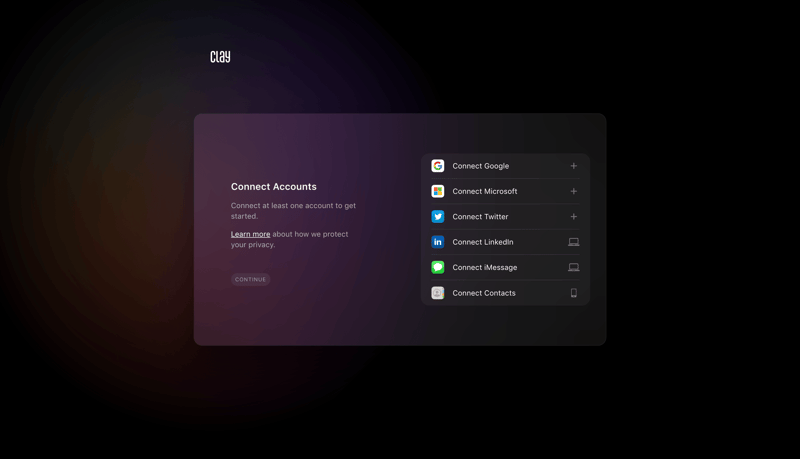Click the Google logo icon
Screen dimensions: 800x459
[438, 166]
